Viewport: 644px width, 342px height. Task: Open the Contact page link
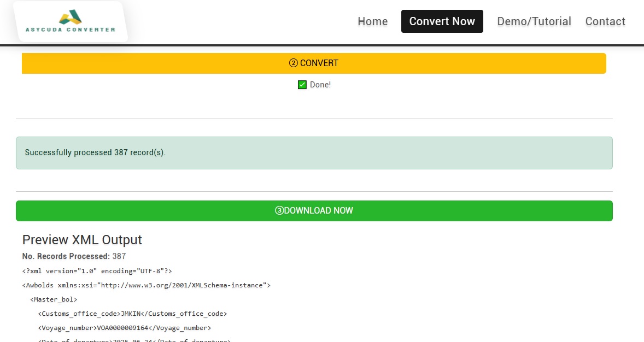pyautogui.click(x=605, y=21)
